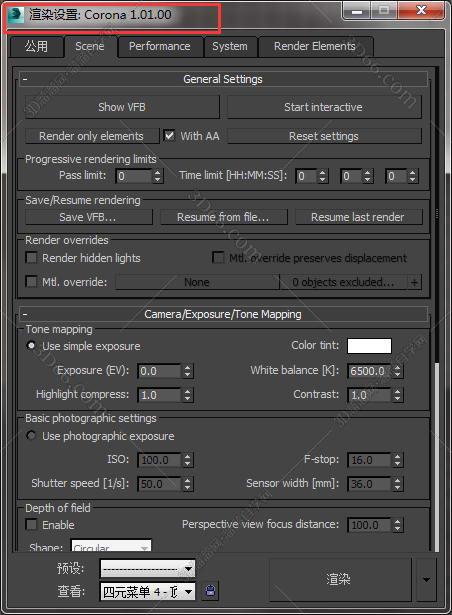452x615 pixels.
Task: Collapse Camera/Exposure/Tone Mapping rollout
Action: tap(223, 314)
